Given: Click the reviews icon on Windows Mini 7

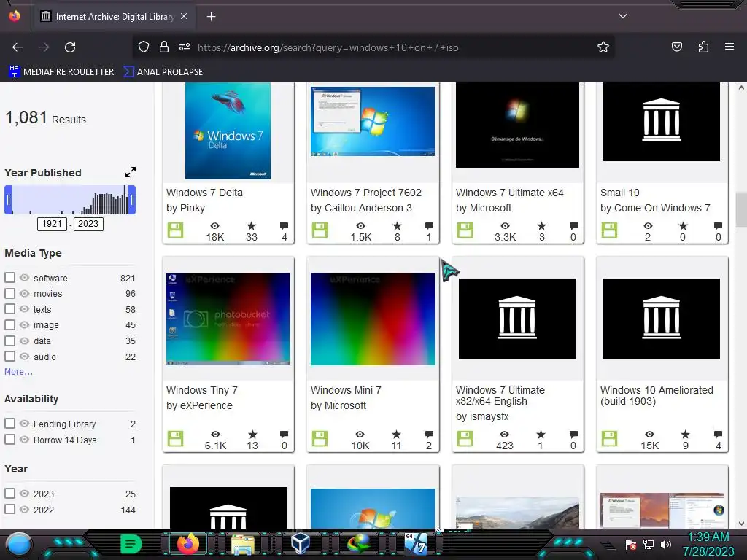Looking at the screenshot, I should tap(429, 435).
